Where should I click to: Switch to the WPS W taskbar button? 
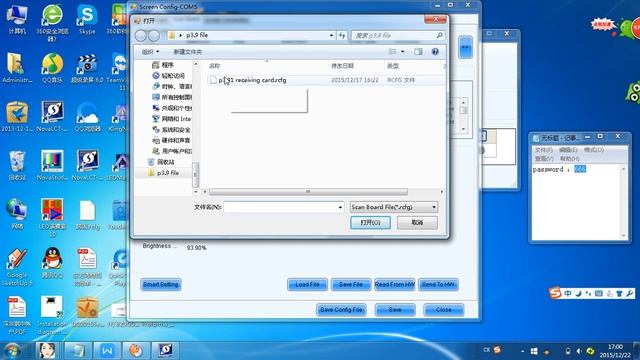(x=107, y=351)
